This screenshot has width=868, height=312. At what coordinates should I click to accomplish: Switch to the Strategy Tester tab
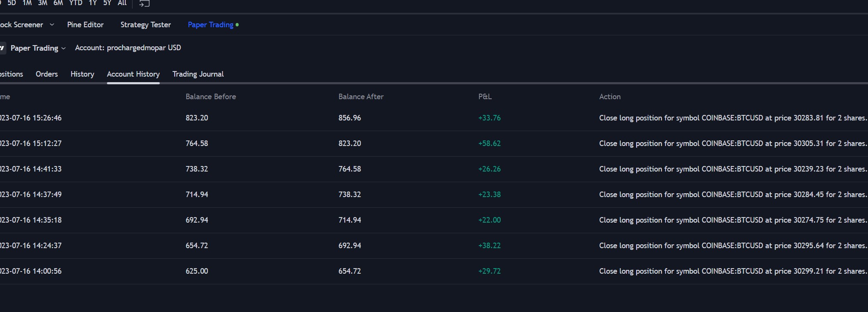click(x=145, y=25)
